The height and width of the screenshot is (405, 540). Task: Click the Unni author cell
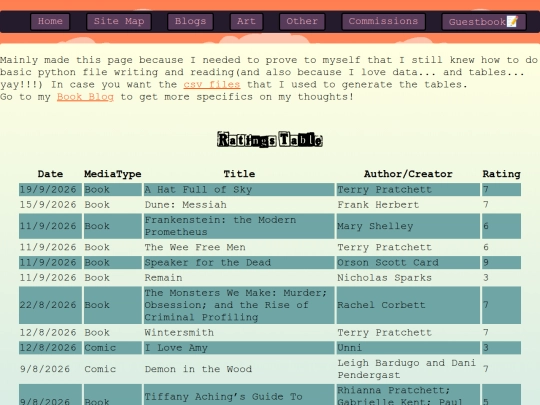click(408, 348)
